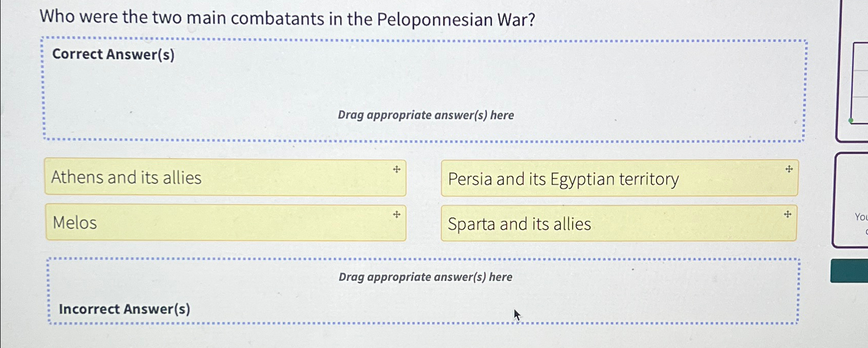Click the Incorrect Answer(s) heading label

pyautogui.click(x=124, y=309)
